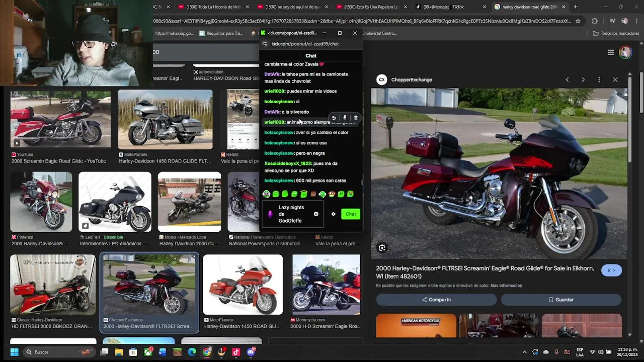This screenshot has height=362, width=644.
Task: Open the TikTok app in the taskbar
Action: point(236,352)
